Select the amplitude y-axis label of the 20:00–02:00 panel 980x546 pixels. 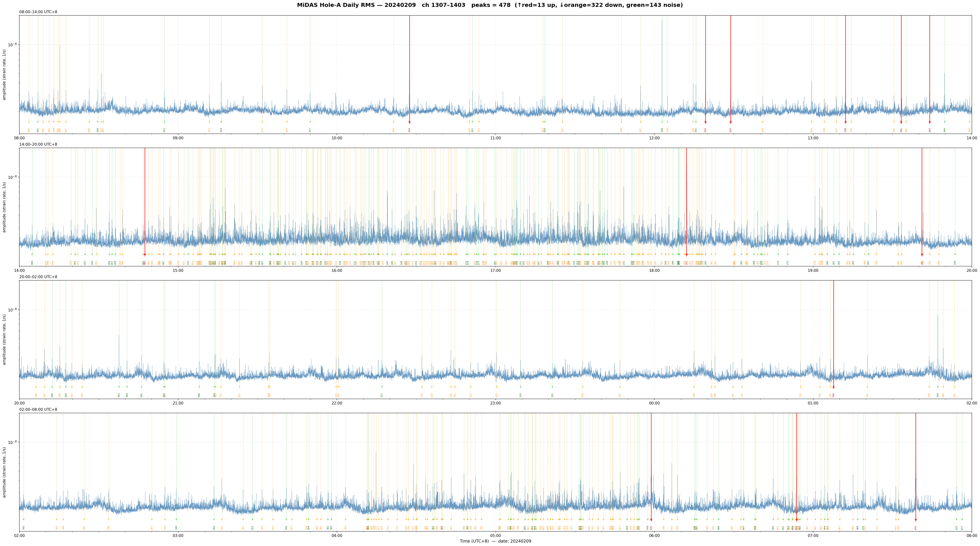(5, 339)
